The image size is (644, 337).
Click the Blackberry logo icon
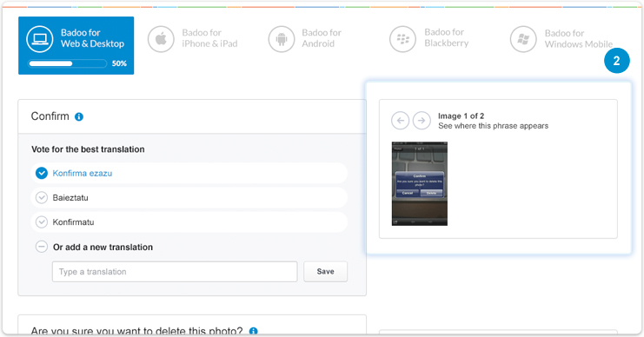(402, 39)
